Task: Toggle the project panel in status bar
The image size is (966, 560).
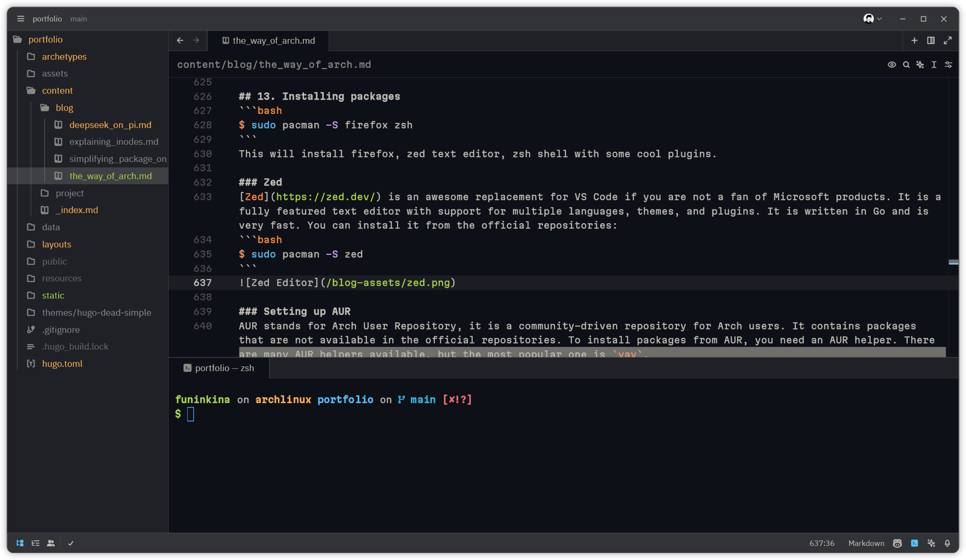Action: click(x=20, y=543)
